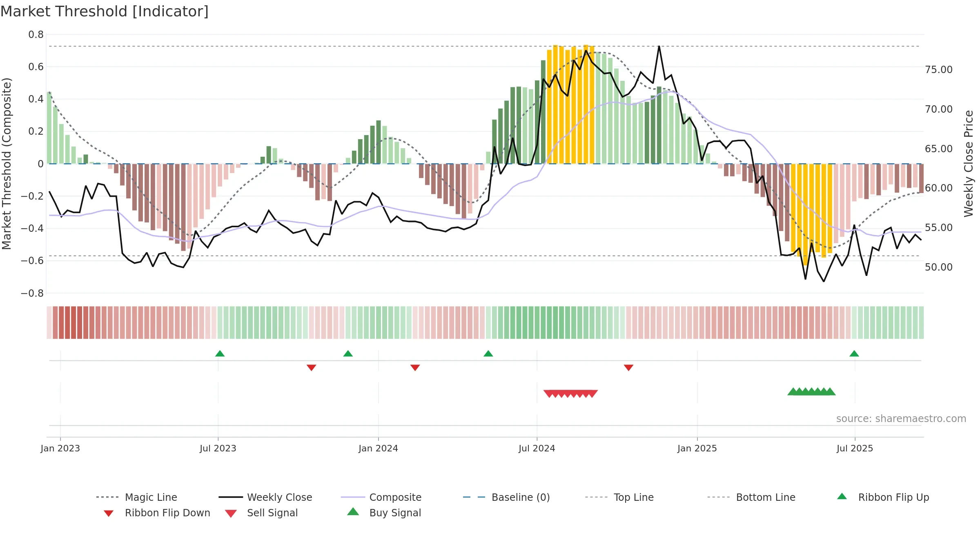
Task: Click the first Sell Signal marker after Jul 2024
Action: point(549,393)
